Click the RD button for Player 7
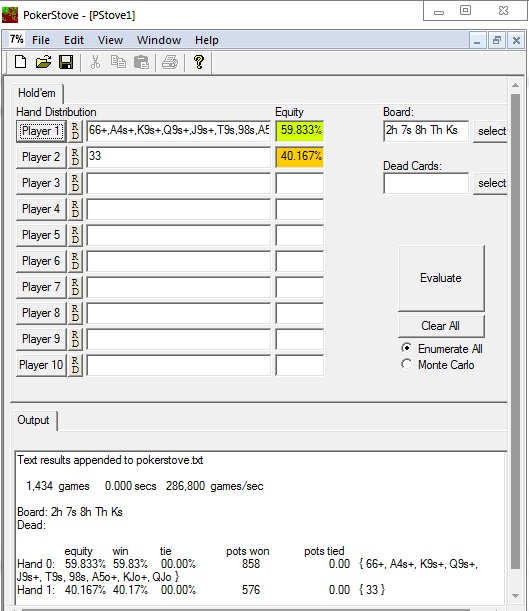The width and height of the screenshot is (529, 611). click(x=75, y=287)
